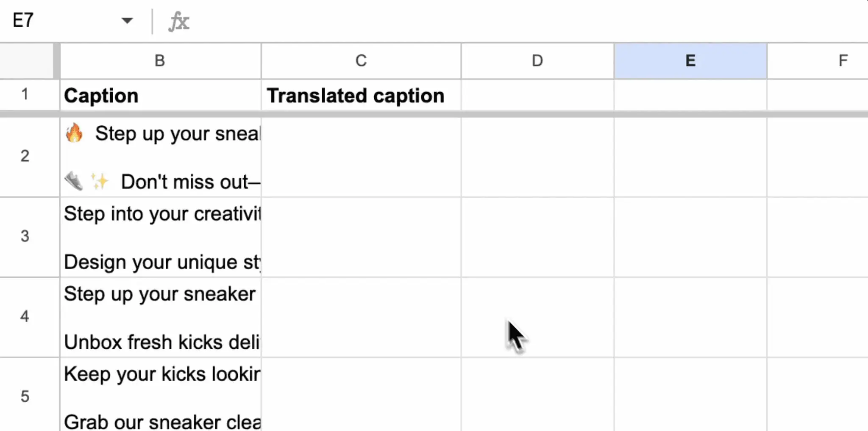Open the name box dropdown arrow
The width and height of the screenshot is (868, 431).
click(127, 20)
